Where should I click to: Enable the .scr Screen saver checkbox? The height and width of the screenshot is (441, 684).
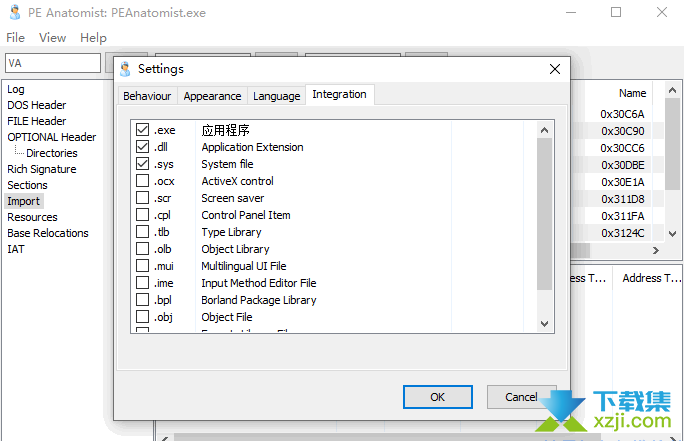(x=142, y=198)
